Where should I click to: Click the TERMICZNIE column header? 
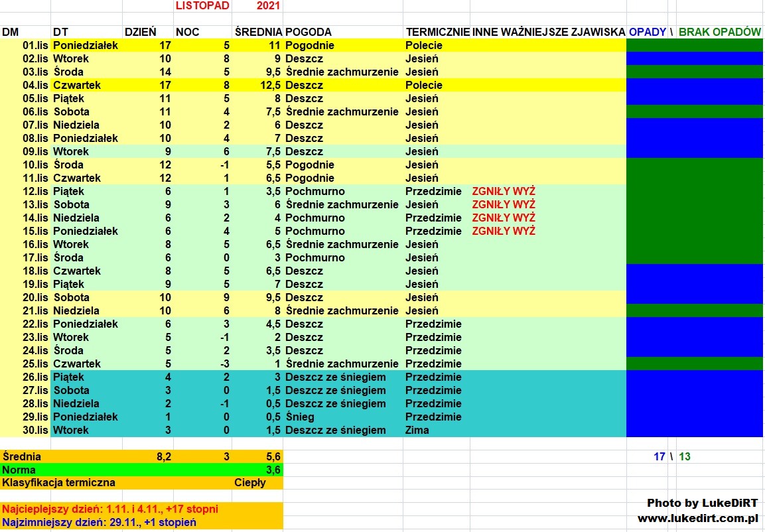tap(437, 32)
